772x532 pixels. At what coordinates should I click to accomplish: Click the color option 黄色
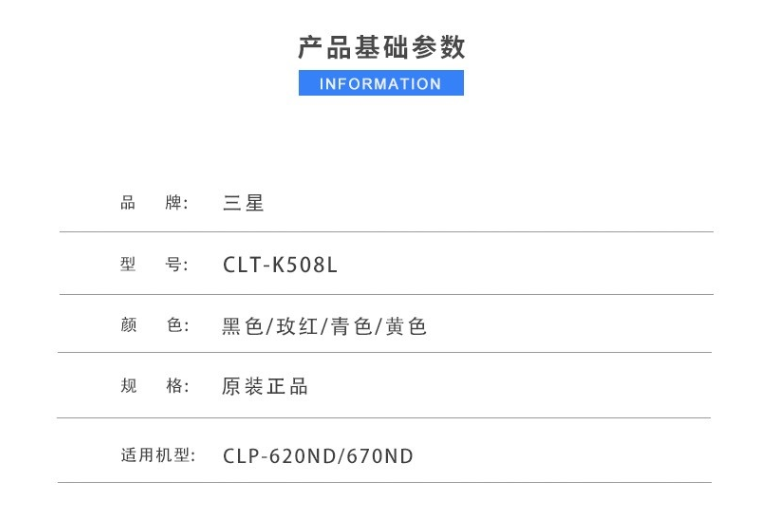pyautogui.click(x=406, y=326)
